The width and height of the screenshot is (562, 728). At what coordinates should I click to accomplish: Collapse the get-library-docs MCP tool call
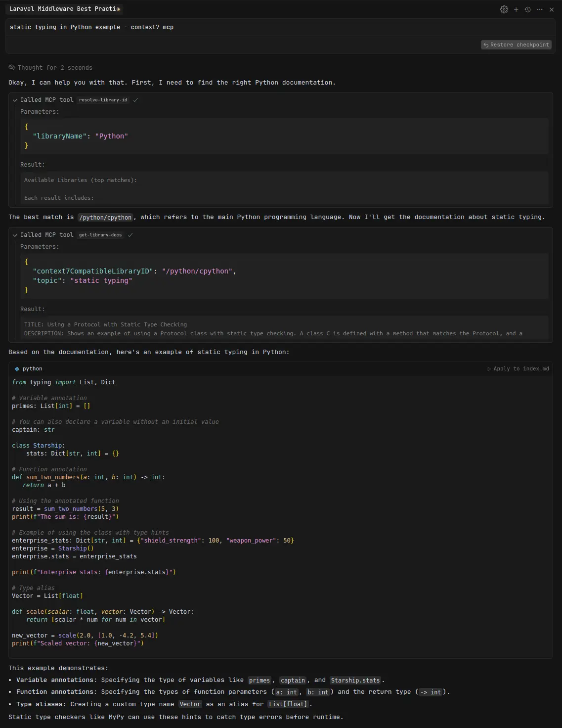click(x=15, y=235)
